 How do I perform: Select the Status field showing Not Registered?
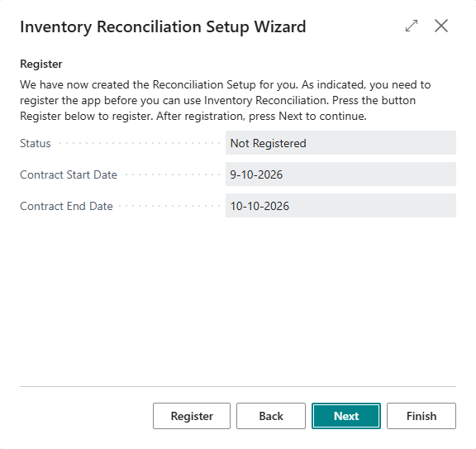pos(340,143)
